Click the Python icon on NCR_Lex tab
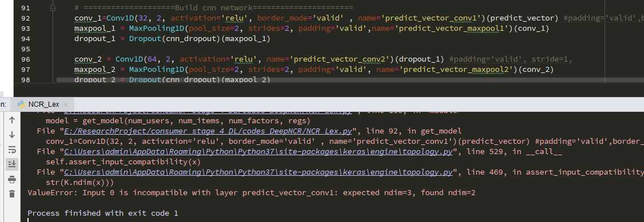This screenshot has height=222, width=644. 21,104
